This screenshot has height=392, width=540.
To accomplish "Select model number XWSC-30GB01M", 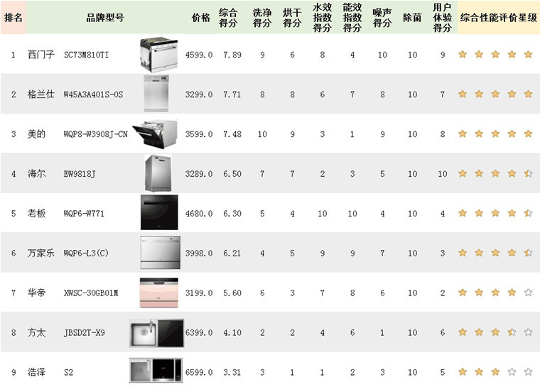I will (91, 293).
